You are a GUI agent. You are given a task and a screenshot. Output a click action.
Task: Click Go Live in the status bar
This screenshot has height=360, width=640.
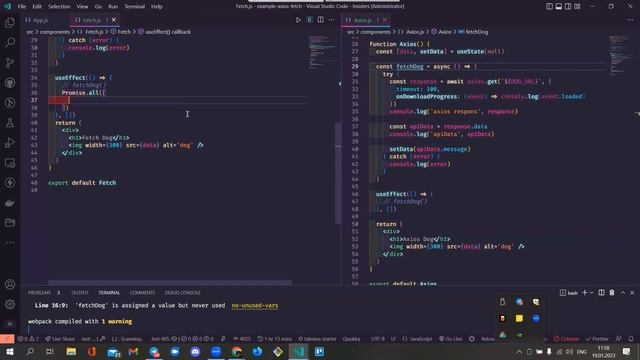(451, 339)
